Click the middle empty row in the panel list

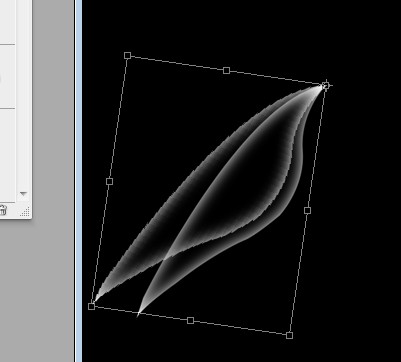[7, 76]
